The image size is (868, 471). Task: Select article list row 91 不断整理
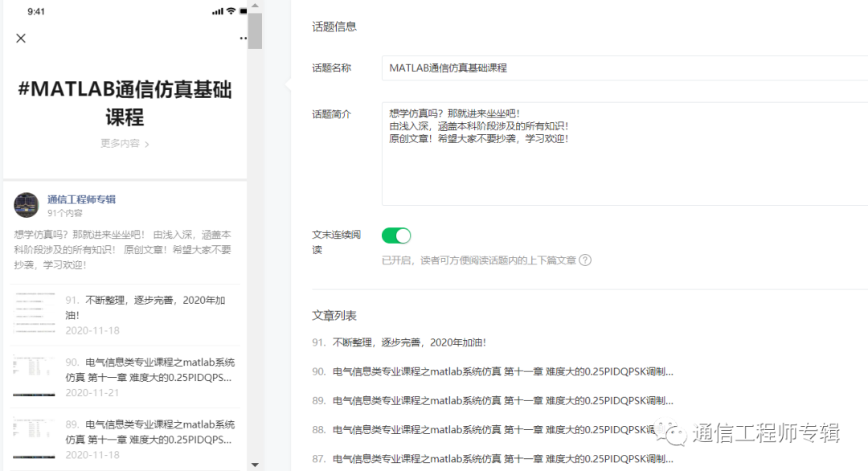coord(399,342)
